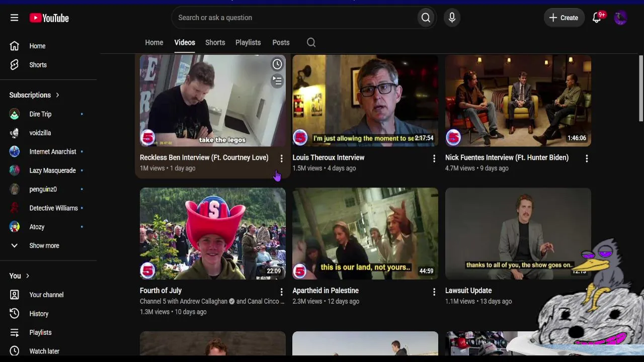644x362 pixels.
Task: Switch to the channel Shorts tab
Action: point(215,43)
